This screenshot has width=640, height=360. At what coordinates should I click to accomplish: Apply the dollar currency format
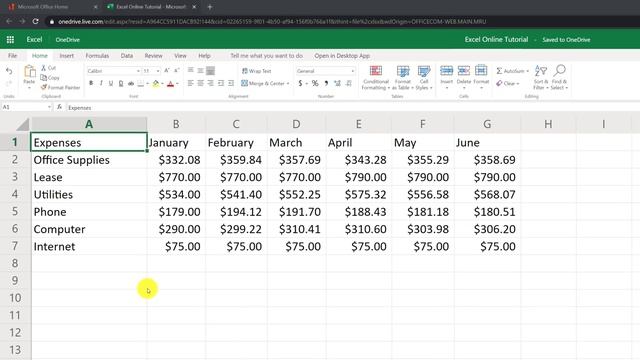[x=300, y=83]
